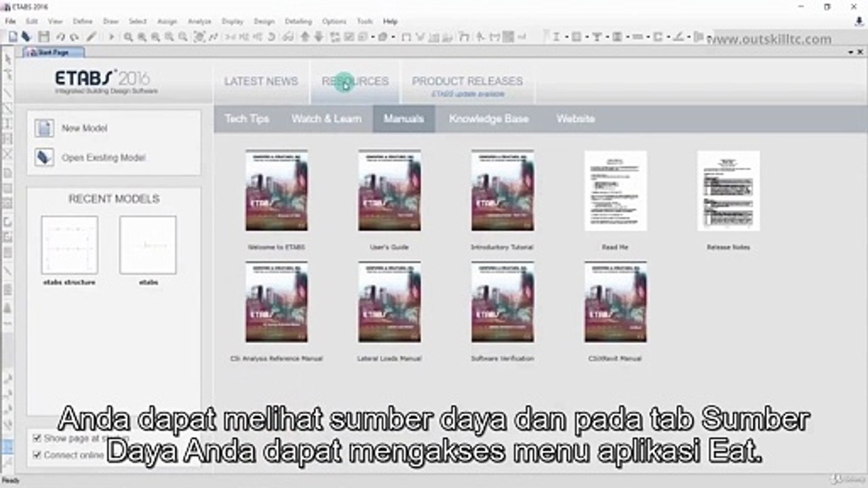The width and height of the screenshot is (868, 488).
Task: Click the 'Ready' status bar text
Action: point(11,481)
